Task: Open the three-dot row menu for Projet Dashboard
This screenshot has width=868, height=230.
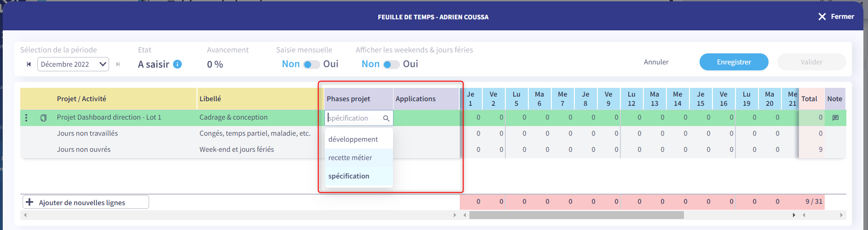Action: coord(26,118)
